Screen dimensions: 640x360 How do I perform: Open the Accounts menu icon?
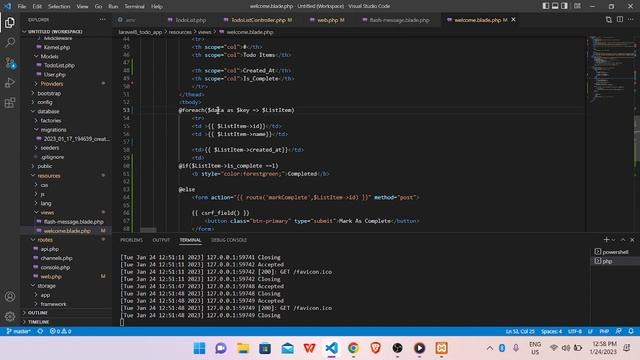coord(10,296)
